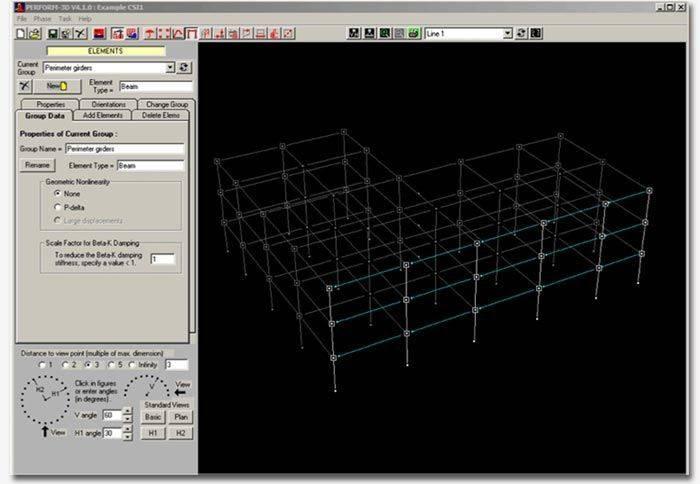Screen dimensions: 700x484
Task: Click second black view icon in toolbar
Action: 369,33
